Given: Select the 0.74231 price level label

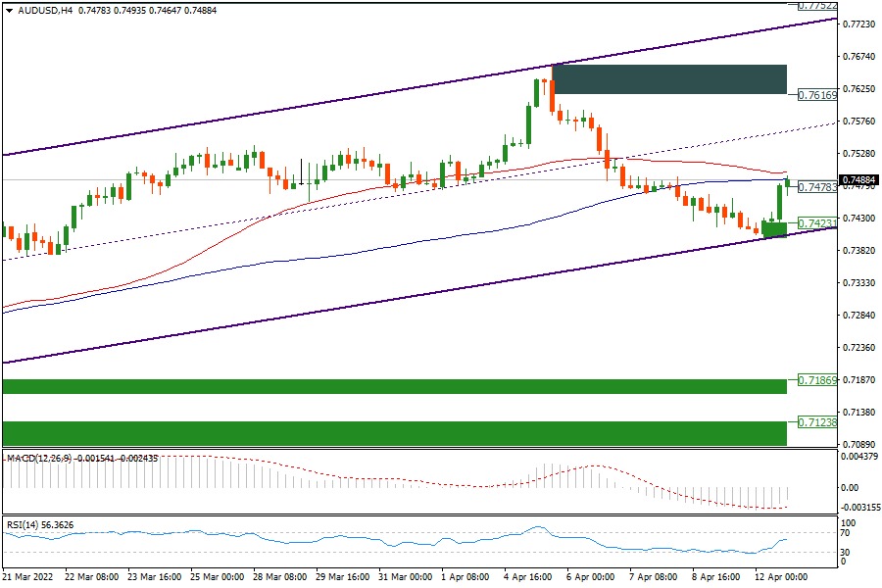Looking at the screenshot, I should click(x=816, y=223).
